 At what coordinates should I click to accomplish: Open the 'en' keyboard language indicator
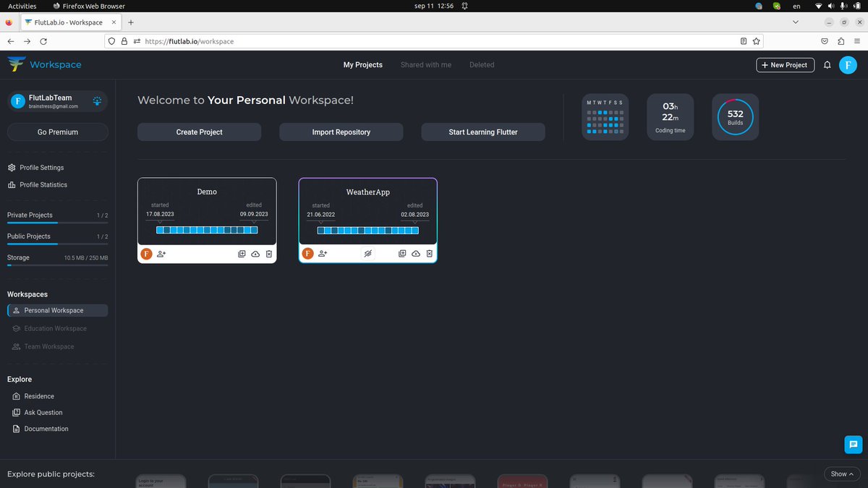click(796, 6)
